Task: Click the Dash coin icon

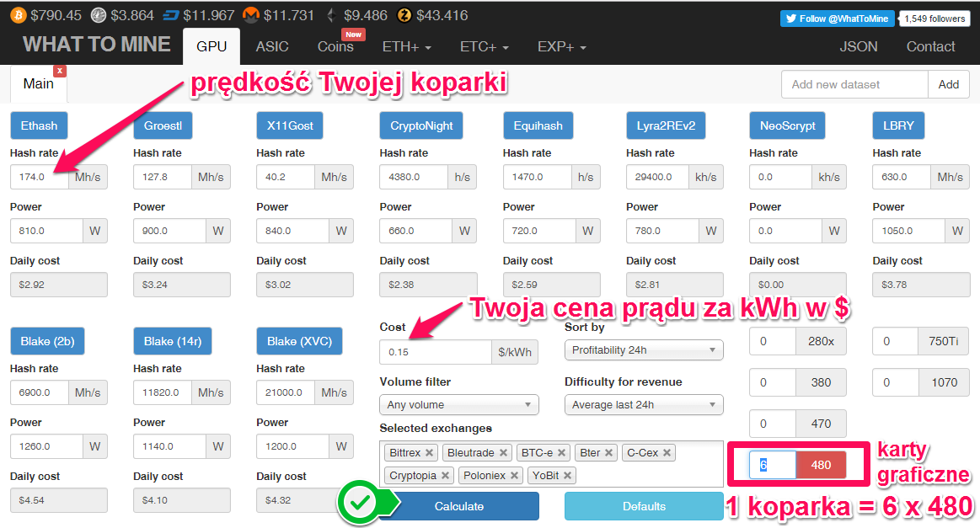Action: coord(171,15)
